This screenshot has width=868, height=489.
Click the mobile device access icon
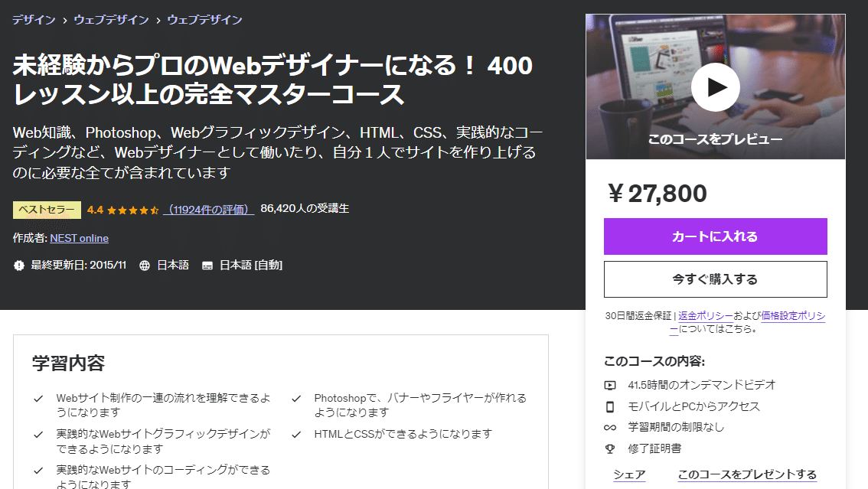(x=610, y=406)
